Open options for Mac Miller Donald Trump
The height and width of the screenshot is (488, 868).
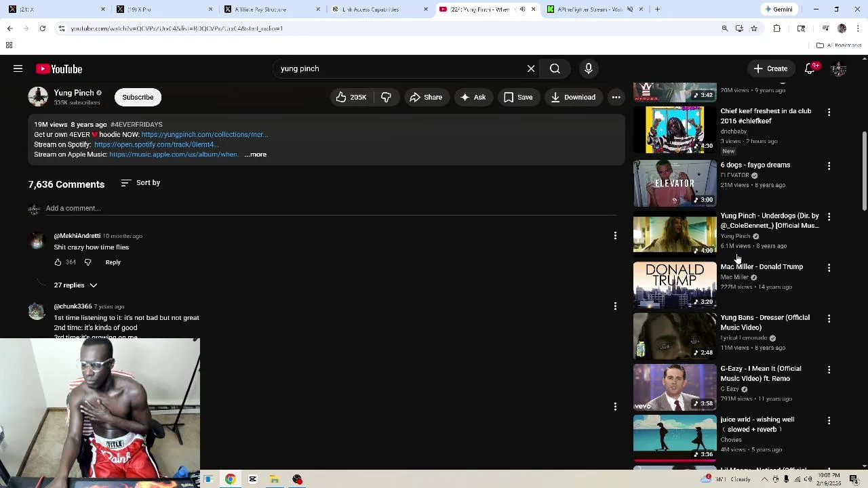[x=829, y=268]
